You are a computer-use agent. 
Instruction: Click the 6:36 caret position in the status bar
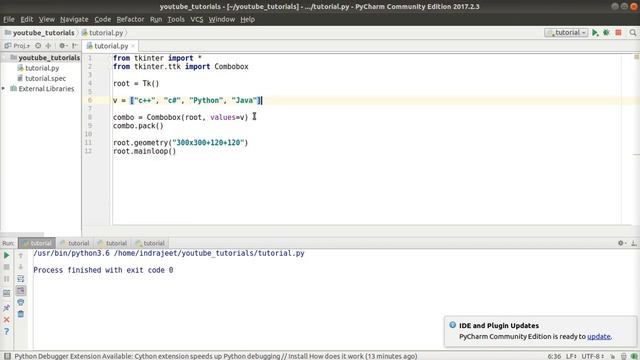click(554, 356)
